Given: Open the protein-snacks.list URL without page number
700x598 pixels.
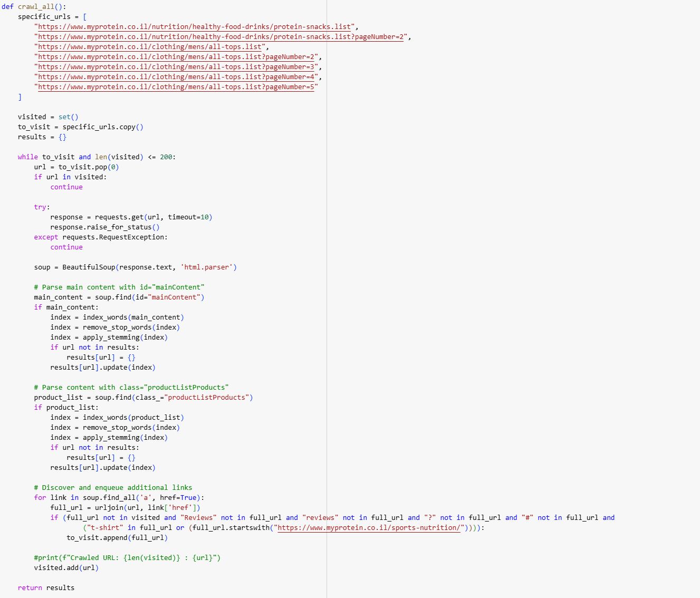Looking at the screenshot, I should click(194, 27).
